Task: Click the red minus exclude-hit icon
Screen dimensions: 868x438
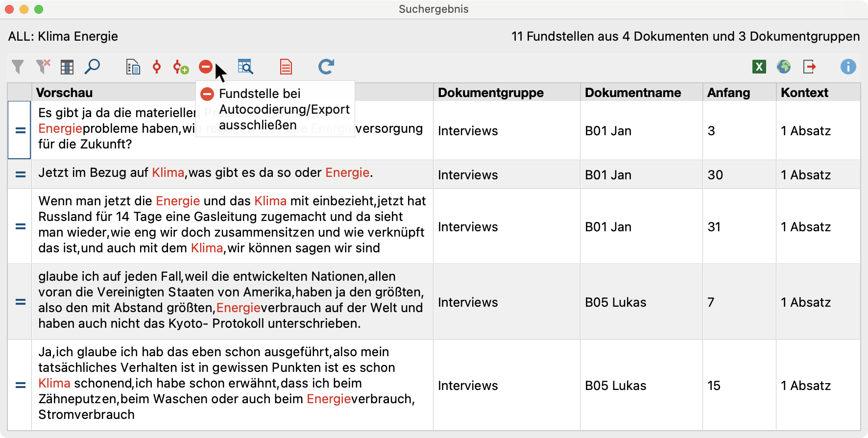Action: coord(206,66)
